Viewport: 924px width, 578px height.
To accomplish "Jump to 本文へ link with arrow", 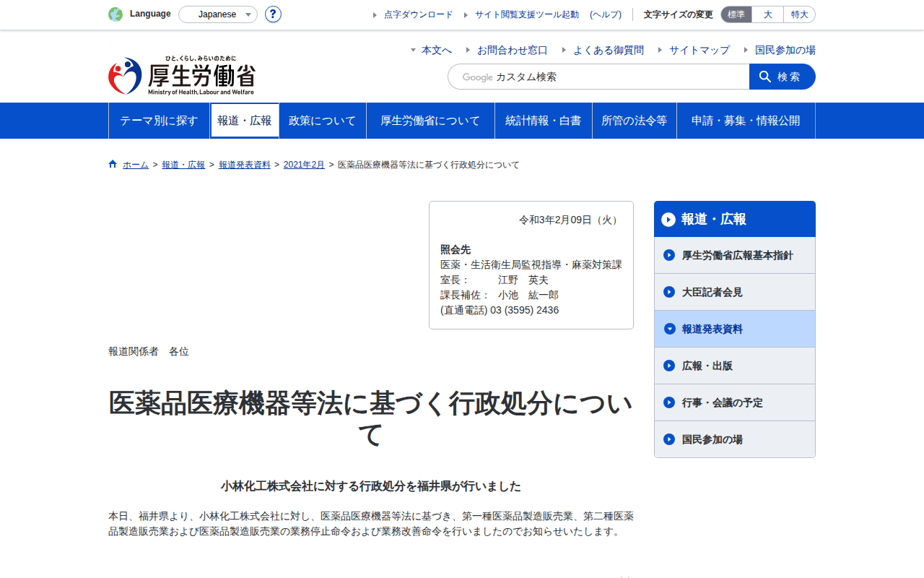I will click(431, 50).
